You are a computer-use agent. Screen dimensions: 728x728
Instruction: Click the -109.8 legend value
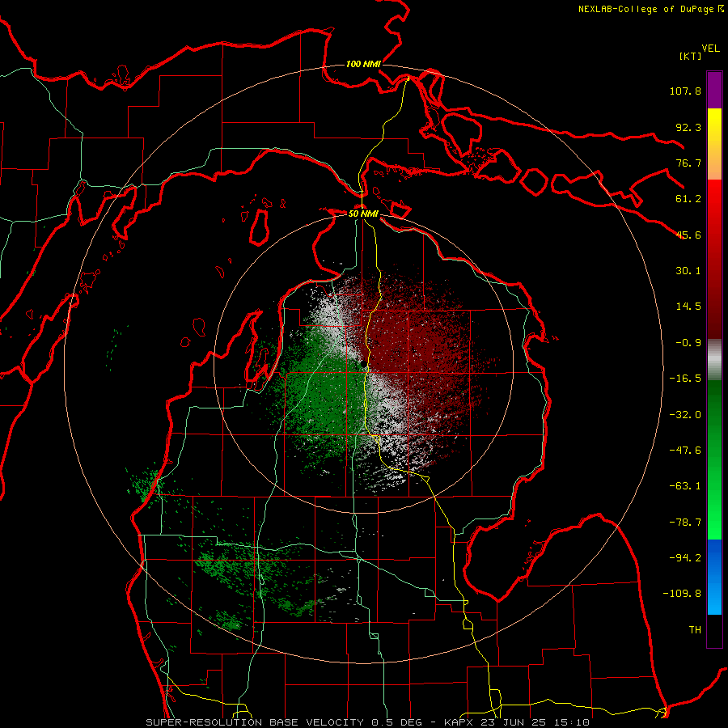click(682, 594)
